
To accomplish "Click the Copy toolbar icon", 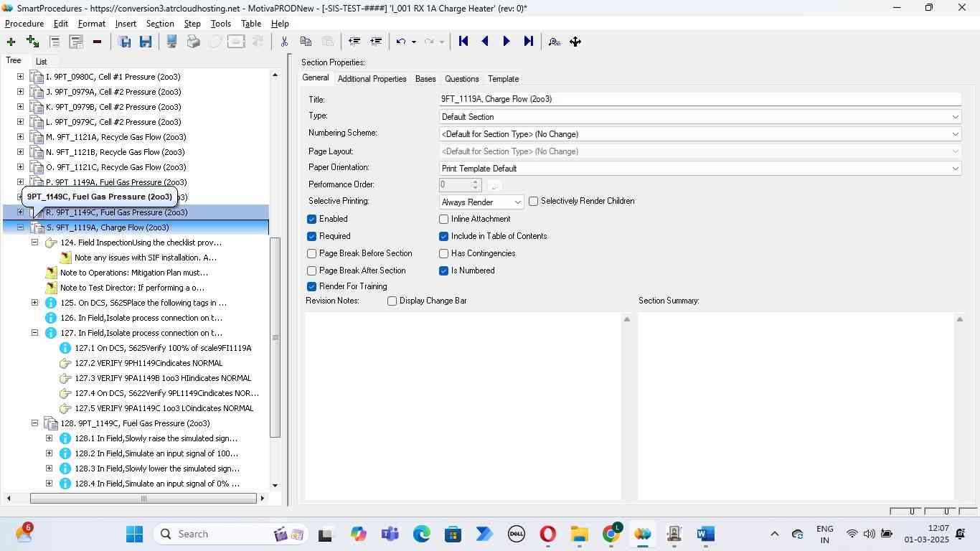I will [x=306, y=42].
